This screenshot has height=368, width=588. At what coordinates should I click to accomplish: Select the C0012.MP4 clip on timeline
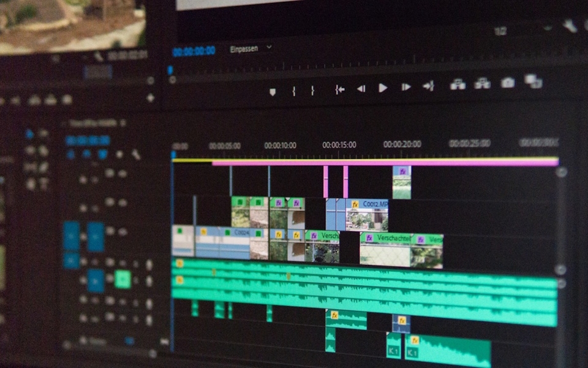point(367,215)
